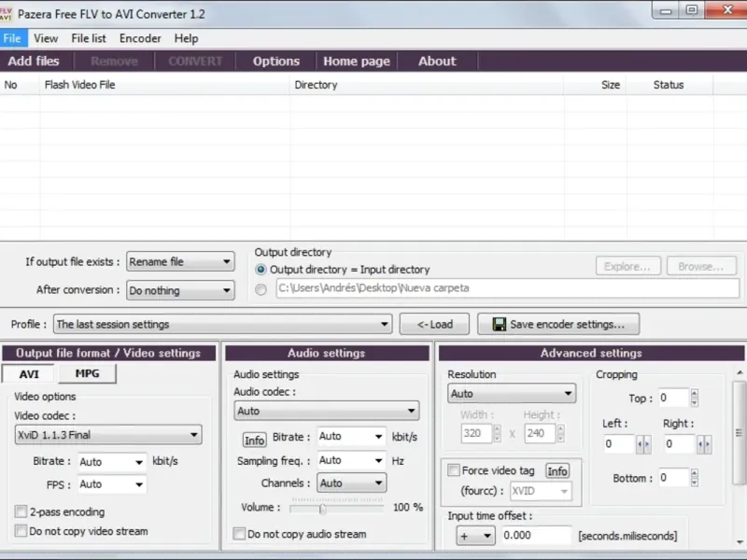Open Input time offset sign dropdown
The width and height of the screenshot is (747, 560).
click(475, 536)
